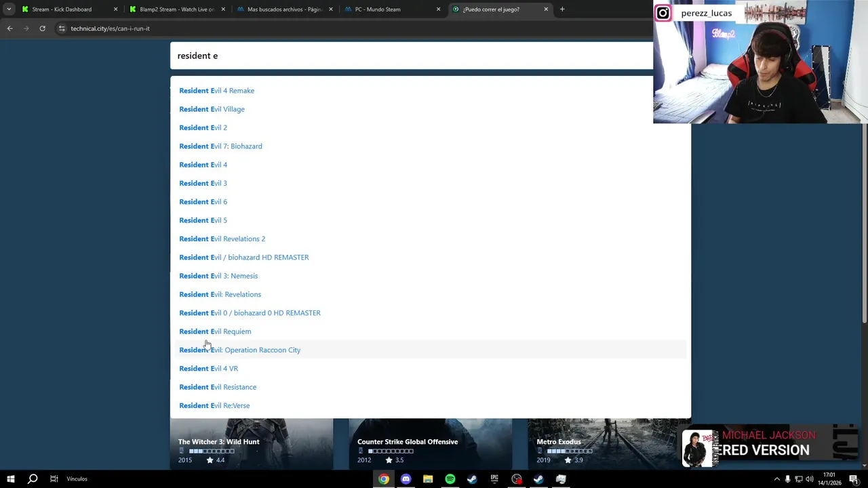Viewport: 868px width, 488px height.
Task: Switch to Blamp2 Stream tab
Action: [176, 9]
